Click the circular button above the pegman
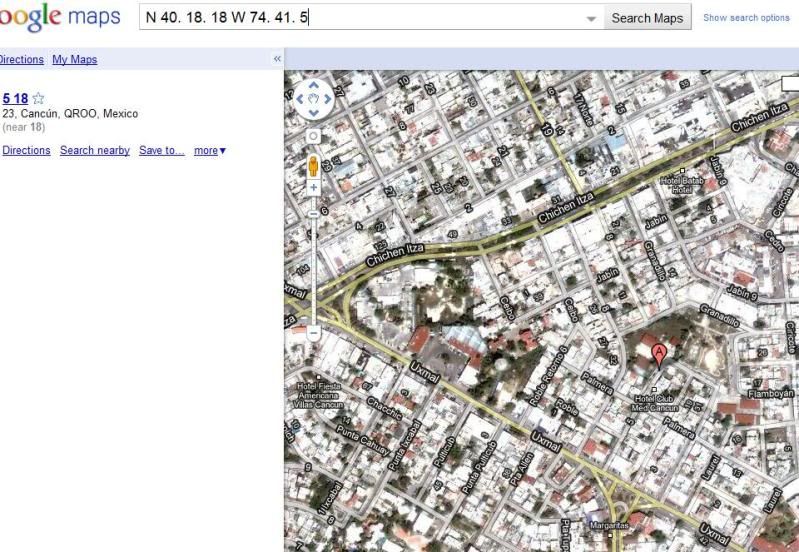This screenshot has width=799, height=552. 313,136
